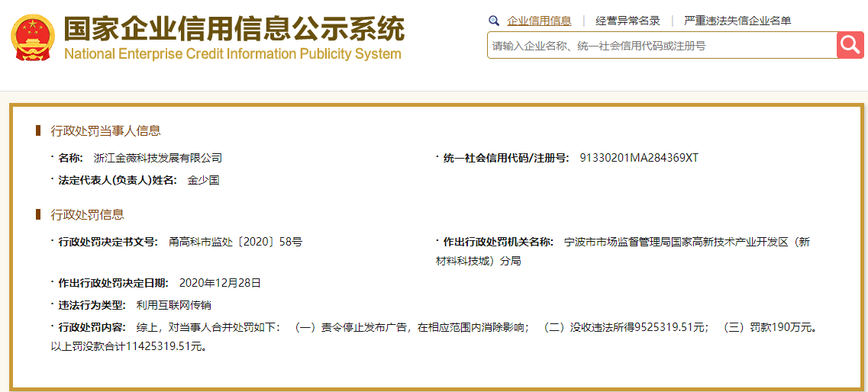
Task: Click the national emblem logo
Action: tap(34, 37)
